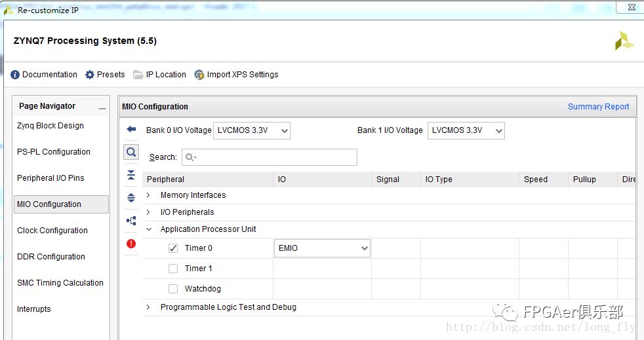This screenshot has height=340, width=644.
Task: Click the Pullup column header
Action: coord(593,179)
